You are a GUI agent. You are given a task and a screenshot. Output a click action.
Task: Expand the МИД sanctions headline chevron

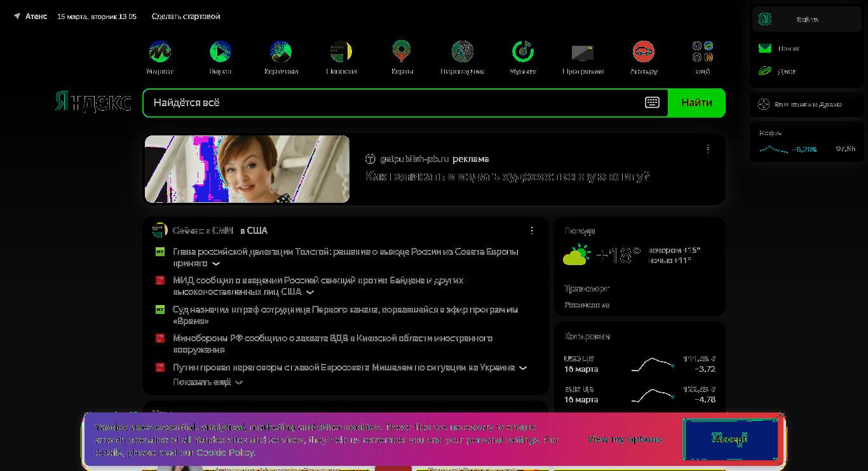pyautogui.click(x=310, y=292)
